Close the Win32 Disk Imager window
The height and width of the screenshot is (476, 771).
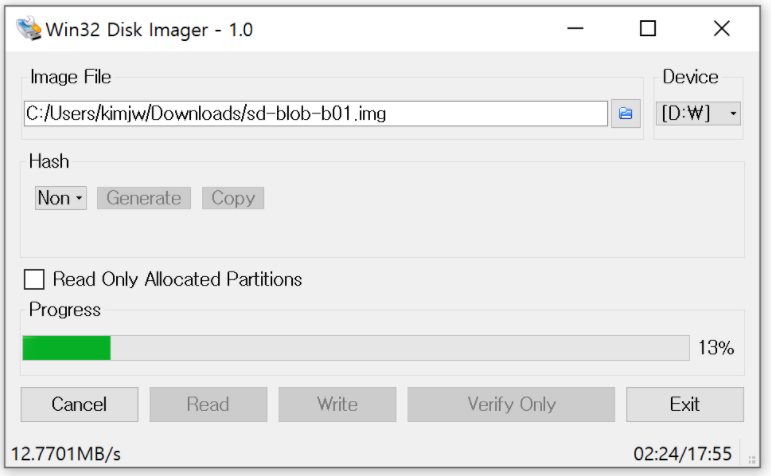[x=721, y=29]
